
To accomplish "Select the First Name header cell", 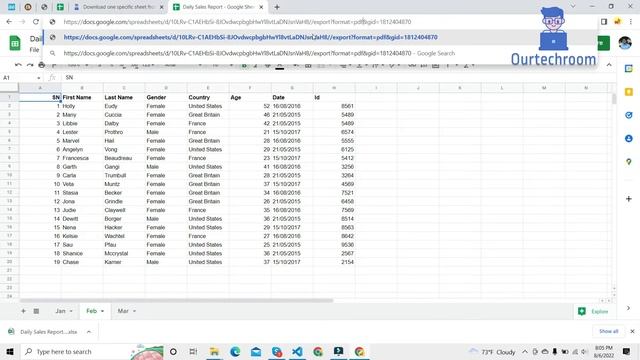I will tap(82, 97).
